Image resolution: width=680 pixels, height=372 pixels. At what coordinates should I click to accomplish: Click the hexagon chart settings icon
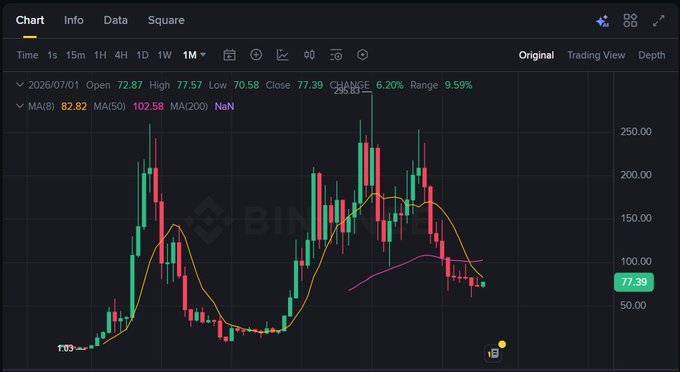click(x=363, y=55)
